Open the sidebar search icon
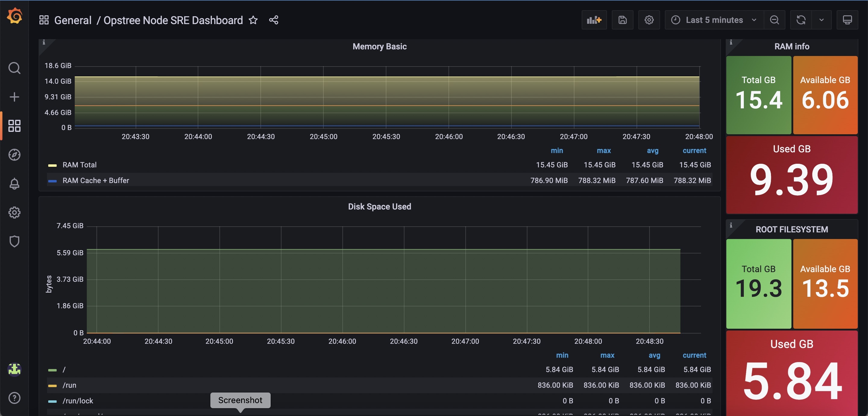Viewport: 868px width, 416px height. 14,68
